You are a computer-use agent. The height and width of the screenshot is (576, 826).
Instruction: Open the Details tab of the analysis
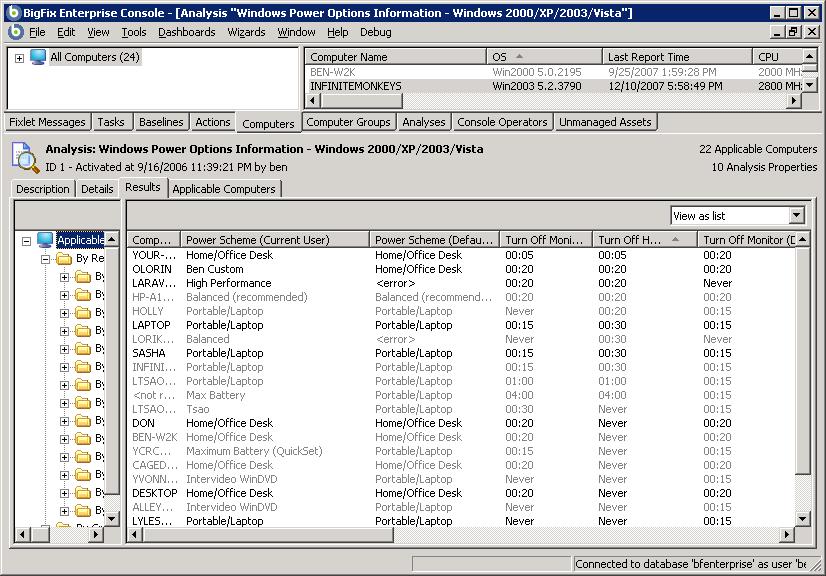[x=97, y=189]
